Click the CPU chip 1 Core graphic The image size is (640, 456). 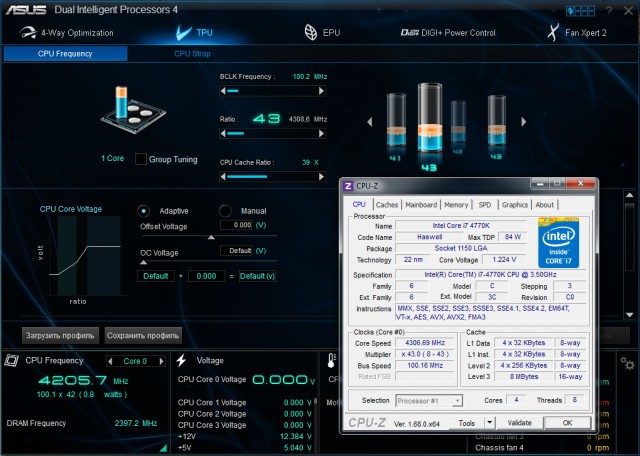tap(132, 109)
